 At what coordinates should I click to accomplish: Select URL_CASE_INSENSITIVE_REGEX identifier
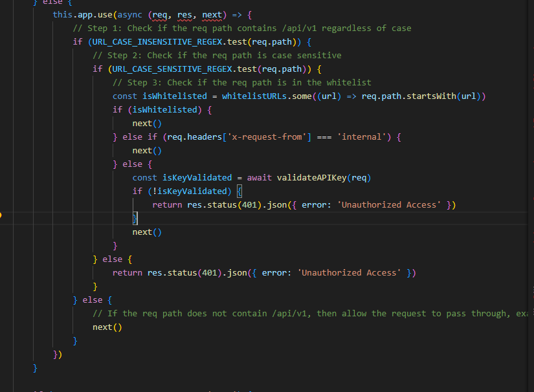(x=157, y=42)
